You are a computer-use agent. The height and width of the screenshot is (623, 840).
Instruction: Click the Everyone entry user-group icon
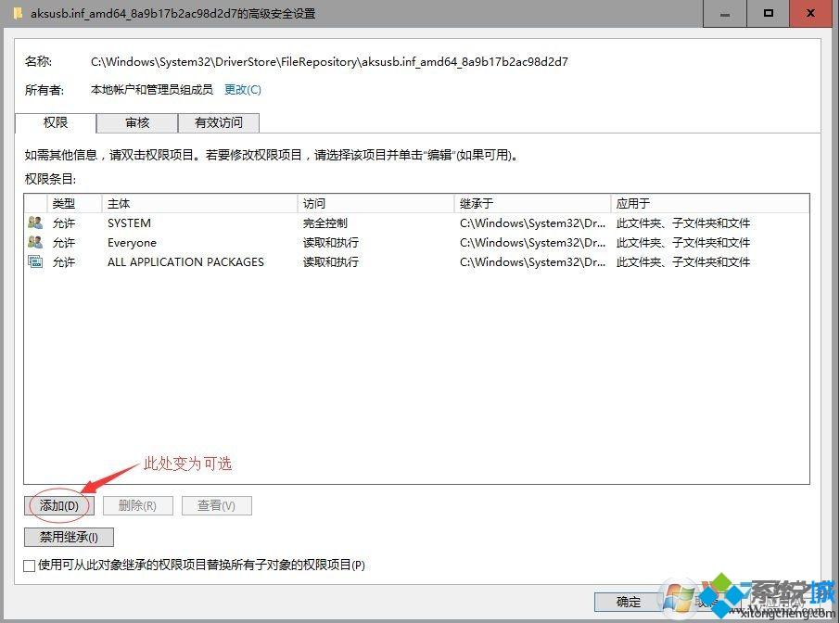tap(35, 242)
